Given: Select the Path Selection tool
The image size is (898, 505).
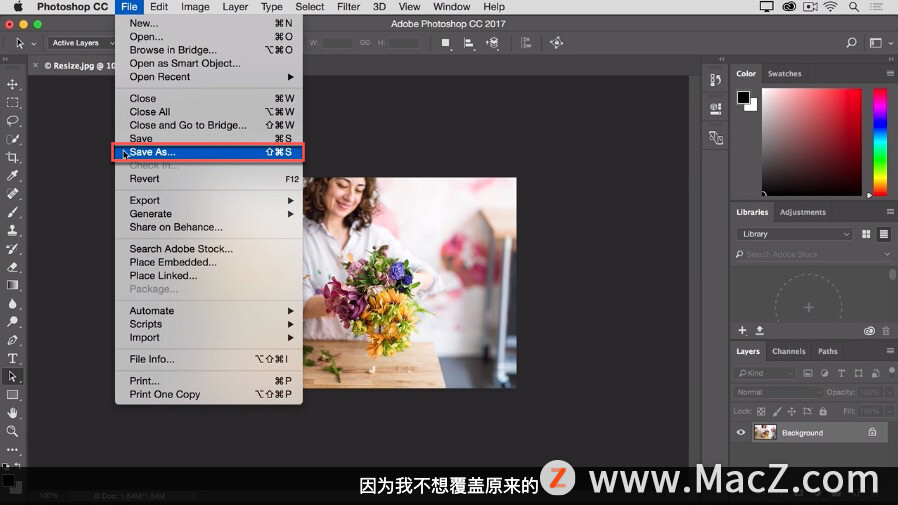Looking at the screenshot, I should click(x=13, y=377).
